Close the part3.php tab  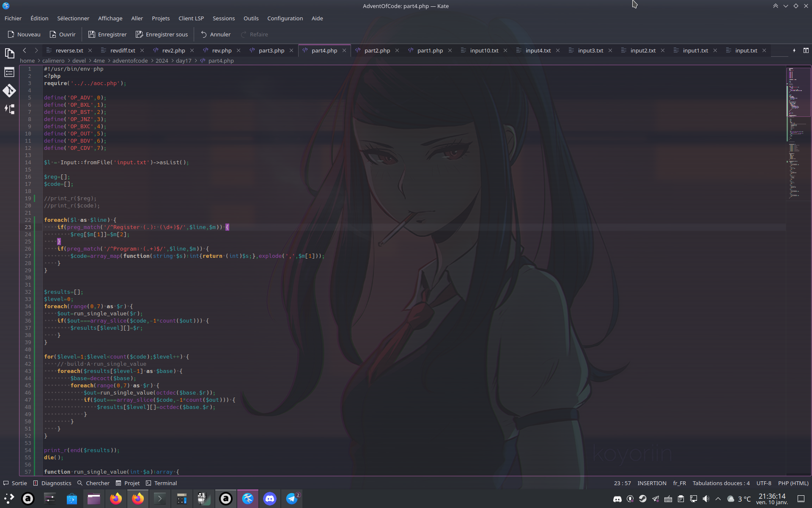pos(291,50)
